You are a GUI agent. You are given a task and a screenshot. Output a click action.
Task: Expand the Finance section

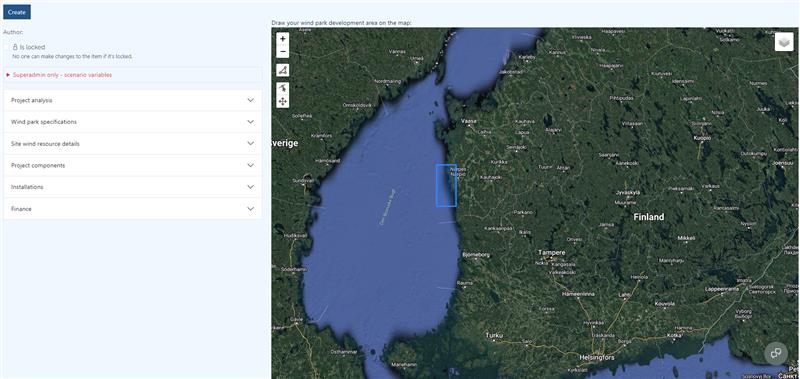133,209
